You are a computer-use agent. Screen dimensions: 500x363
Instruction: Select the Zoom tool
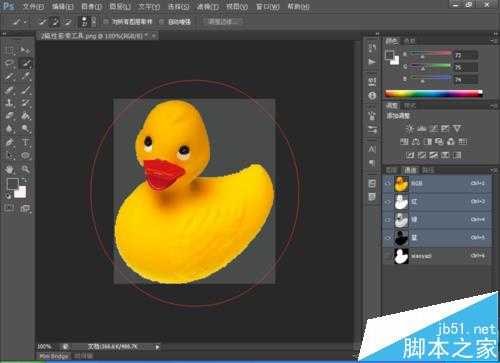(x=25, y=169)
